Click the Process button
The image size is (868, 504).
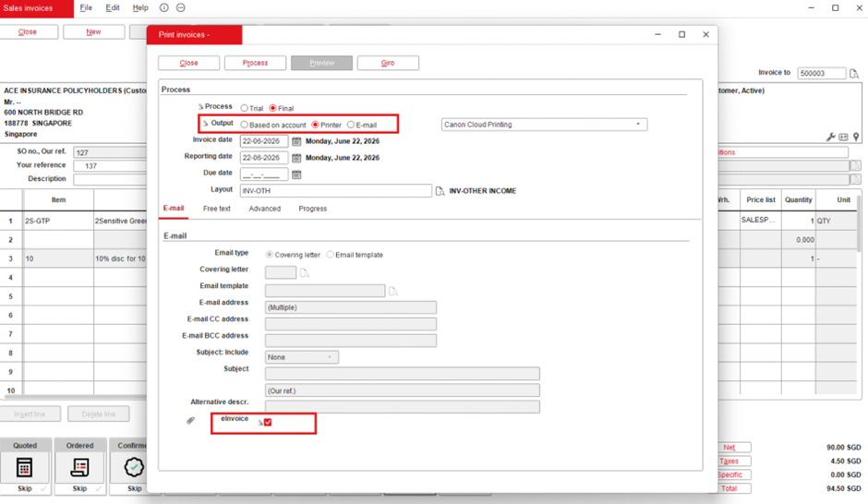pyautogui.click(x=255, y=63)
